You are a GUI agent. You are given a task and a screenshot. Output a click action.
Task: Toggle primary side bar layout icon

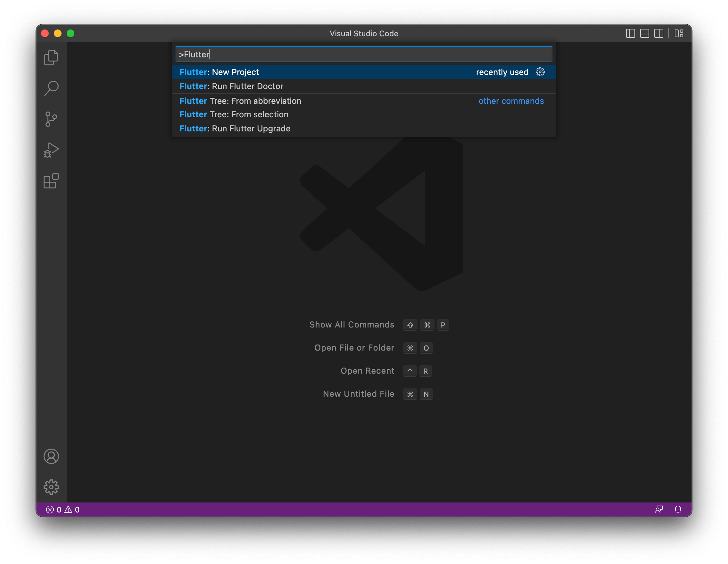630,33
